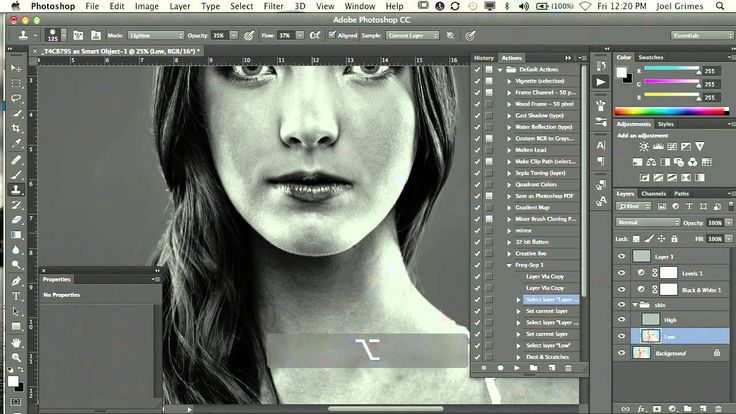Click the lock transparent pixels icon

pyautogui.click(x=638, y=240)
